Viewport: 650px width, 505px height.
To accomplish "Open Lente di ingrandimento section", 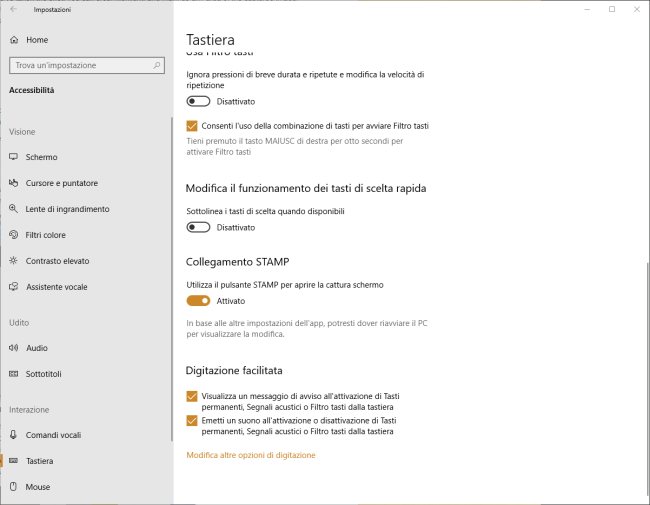I will (67, 209).
